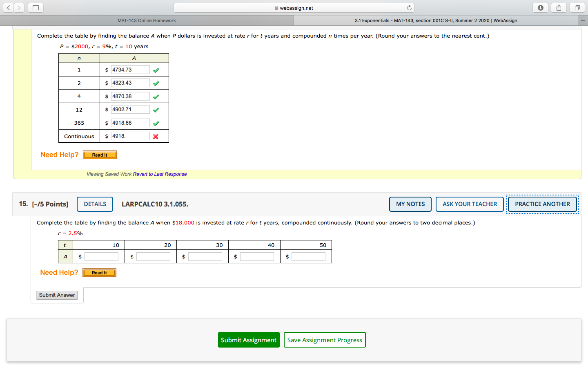Open a new browser tab with plus button
Screen dimensions: 588x368
point(583,20)
